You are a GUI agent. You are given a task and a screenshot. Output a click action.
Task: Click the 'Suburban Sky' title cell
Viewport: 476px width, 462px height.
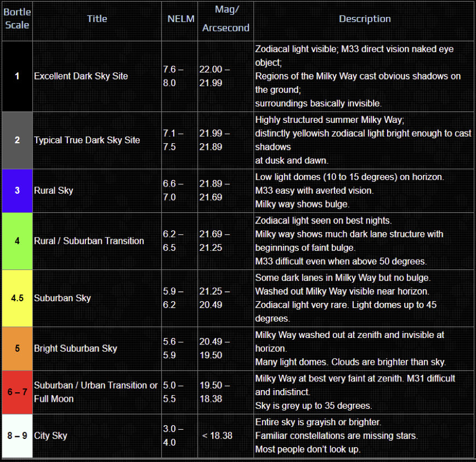pos(97,298)
